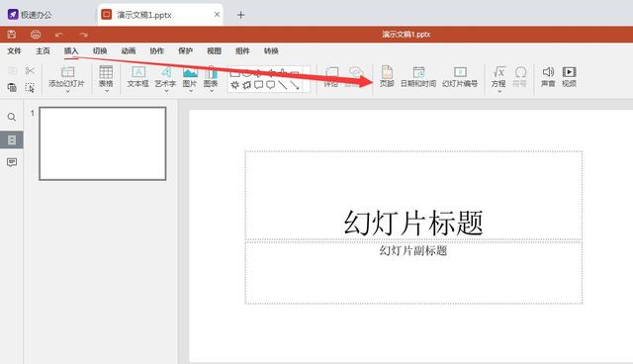Expand the 图片 dropdown arrow
Screen dimensions: 633x364
click(x=191, y=92)
